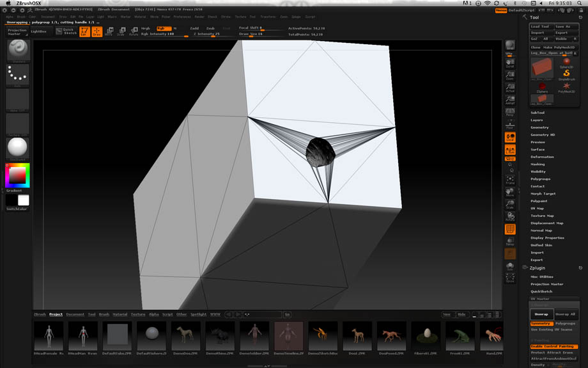The height and width of the screenshot is (368, 588).
Task: Click the Zoom canvas icon
Action: tap(510, 76)
